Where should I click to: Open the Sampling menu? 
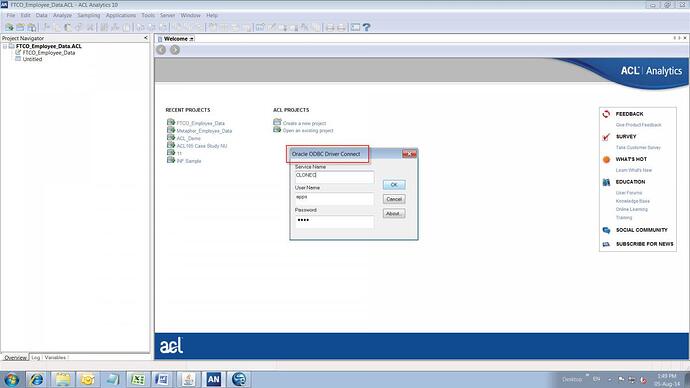pos(88,15)
